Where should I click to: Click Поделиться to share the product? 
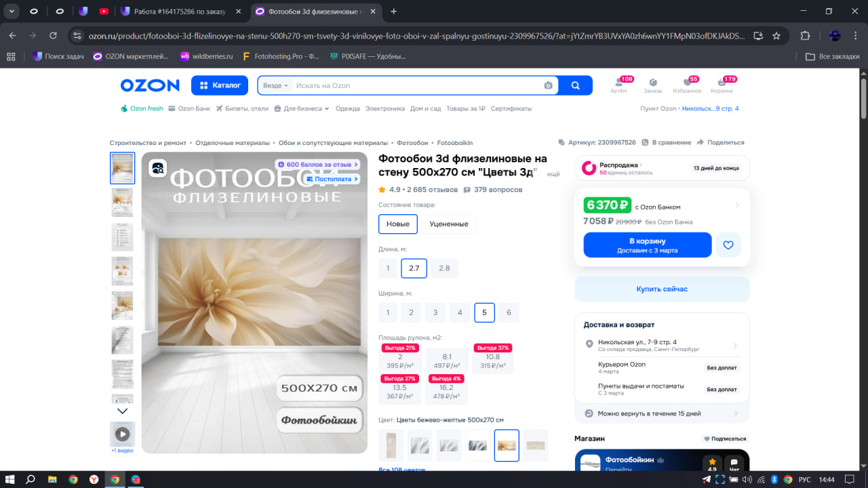pos(720,142)
